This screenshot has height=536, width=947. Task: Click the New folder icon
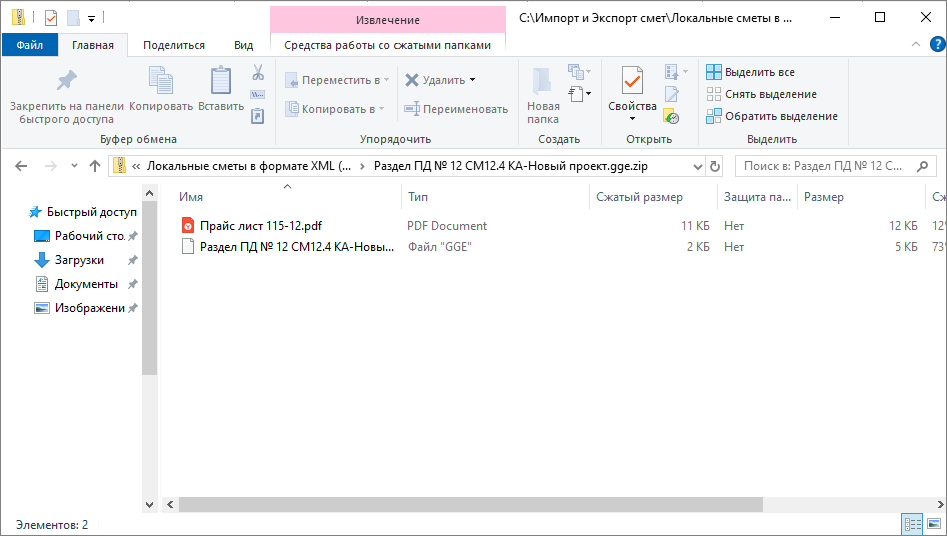(x=542, y=81)
